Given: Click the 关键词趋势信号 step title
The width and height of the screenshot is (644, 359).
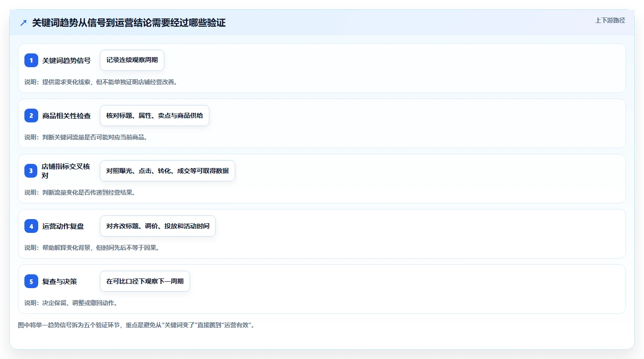Looking at the screenshot, I should (x=66, y=60).
